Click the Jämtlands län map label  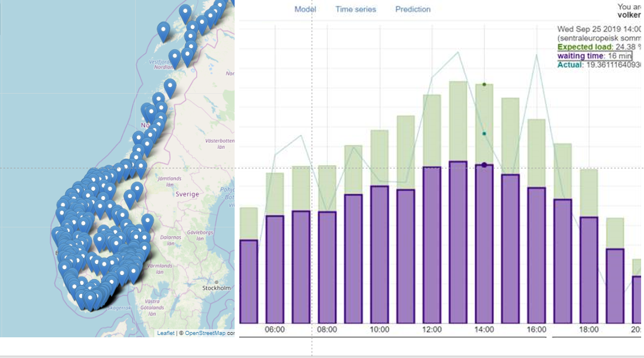click(x=170, y=182)
